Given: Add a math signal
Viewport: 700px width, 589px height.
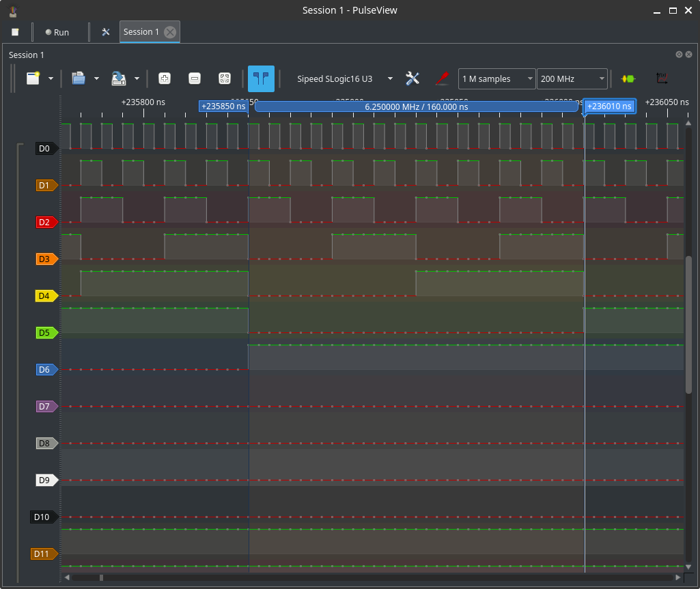Looking at the screenshot, I should [x=661, y=78].
